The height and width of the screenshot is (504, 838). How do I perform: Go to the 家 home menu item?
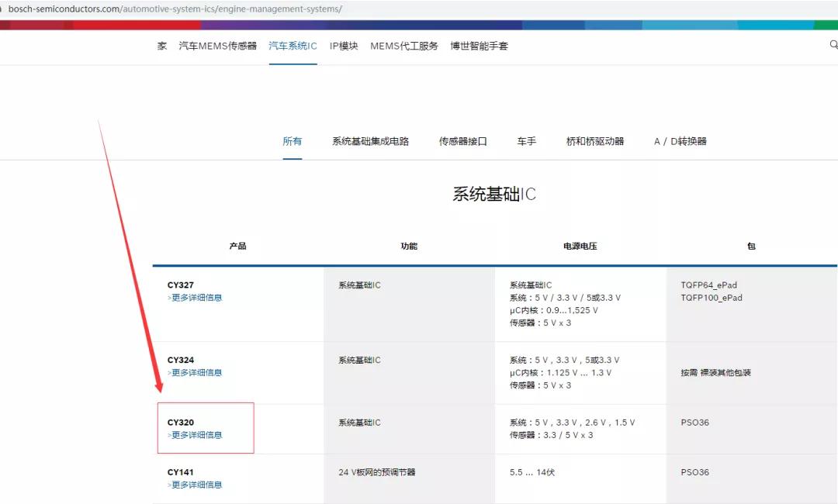tap(161, 46)
